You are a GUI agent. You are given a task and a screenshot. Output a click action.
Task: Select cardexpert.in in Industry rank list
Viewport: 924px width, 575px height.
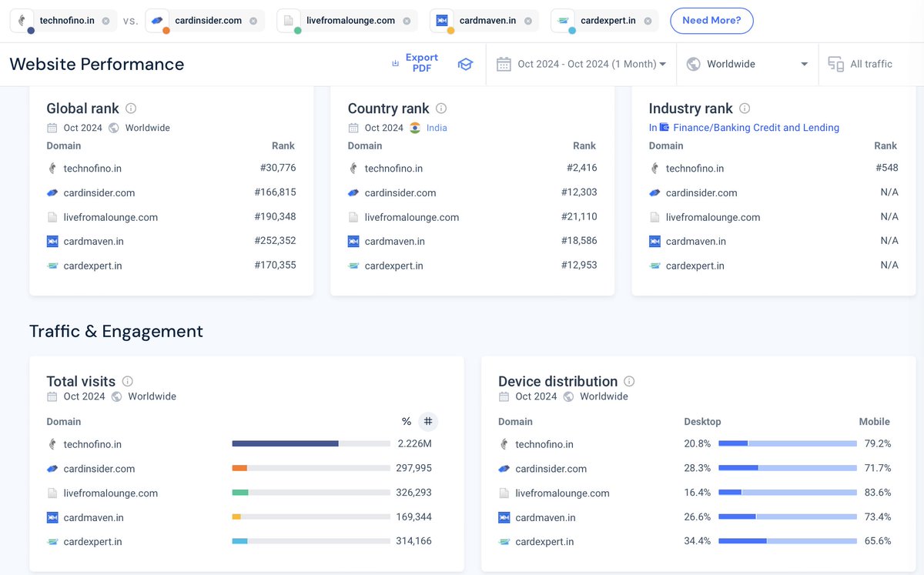pyautogui.click(x=695, y=266)
